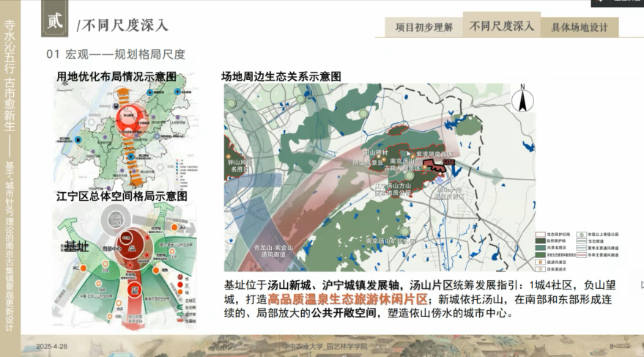This screenshot has width=644, height=357.
Task: Click the 场地周边生态关系示意图 heading
Action: [x=281, y=76]
